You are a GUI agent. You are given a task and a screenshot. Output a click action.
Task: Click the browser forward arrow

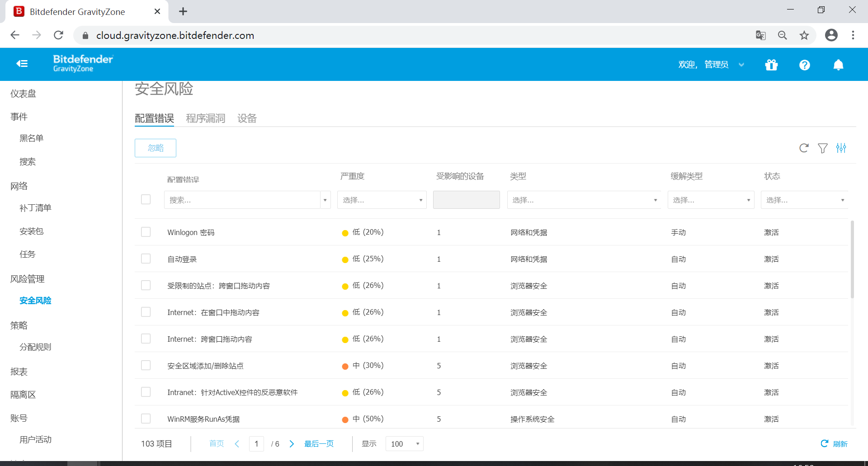[x=37, y=35]
